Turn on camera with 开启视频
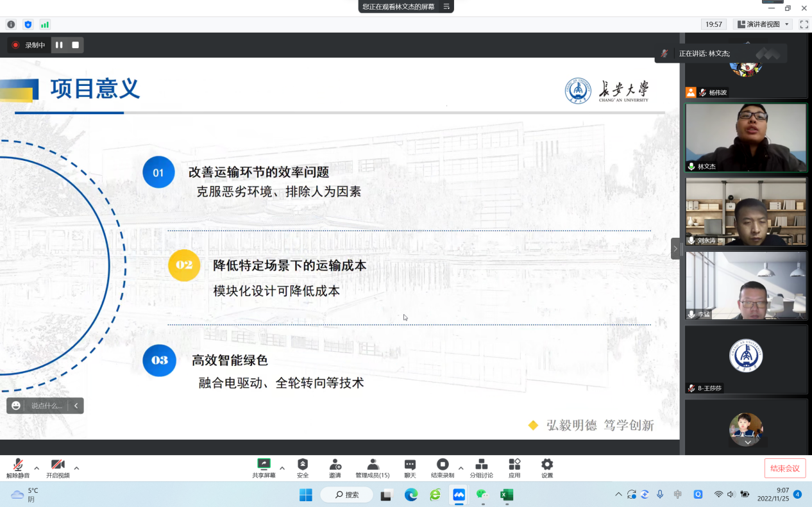This screenshot has height=507, width=812. click(58, 465)
